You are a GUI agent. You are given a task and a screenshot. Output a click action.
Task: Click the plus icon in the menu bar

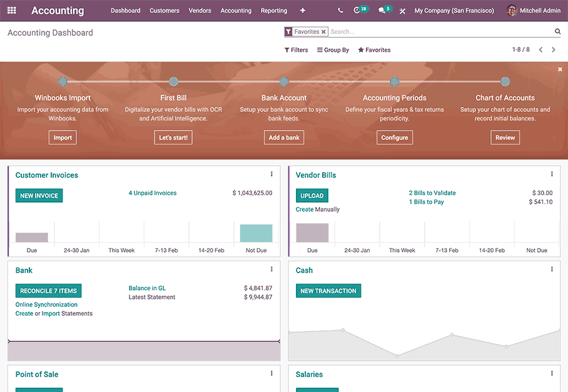point(302,10)
